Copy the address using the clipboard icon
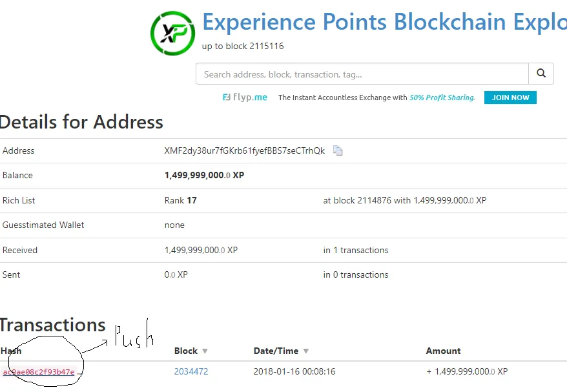This screenshot has height=392, width=567. [337, 150]
